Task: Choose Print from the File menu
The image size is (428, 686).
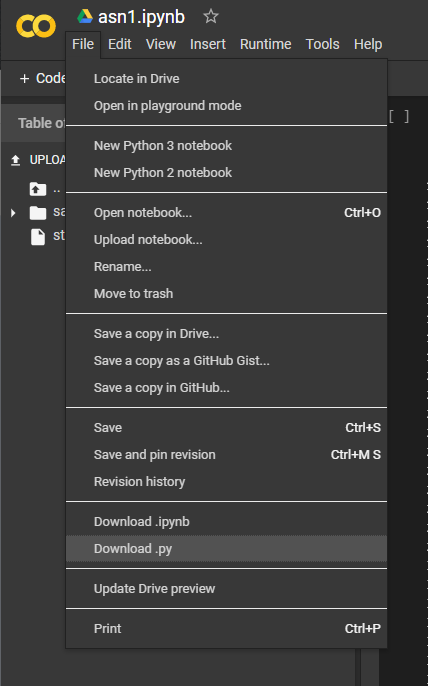Action: [x=226, y=629]
